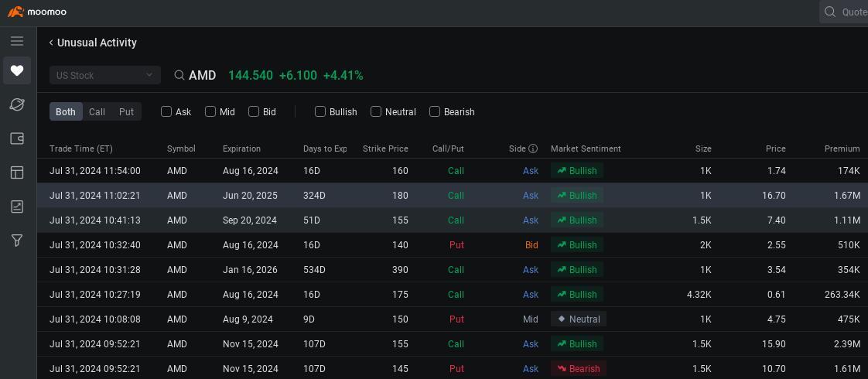Click the Call/Put column header
Viewport: 868px width, 379px height.
448,149
